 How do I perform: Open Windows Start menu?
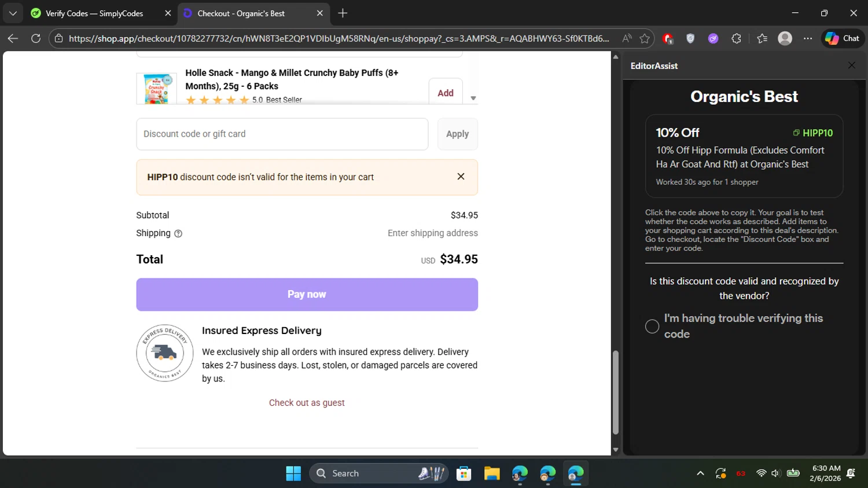pyautogui.click(x=293, y=474)
